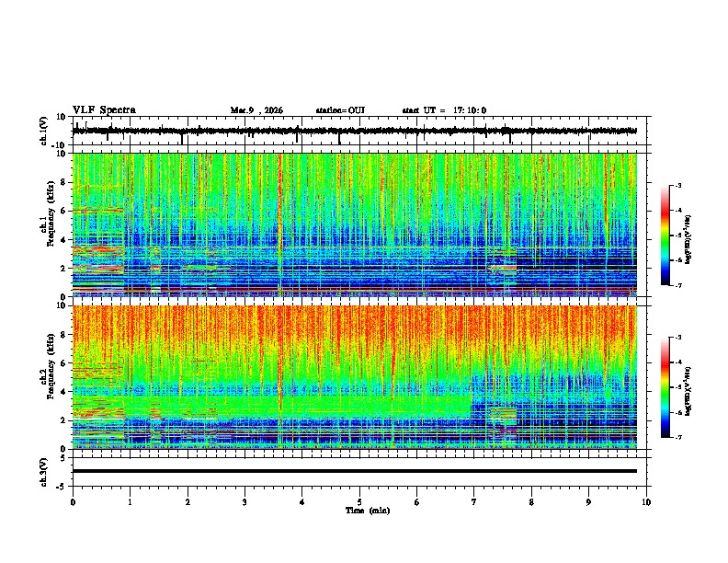Click the "start UT = 17:10: 0" label
The width and height of the screenshot is (728, 563).
(x=444, y=110)
